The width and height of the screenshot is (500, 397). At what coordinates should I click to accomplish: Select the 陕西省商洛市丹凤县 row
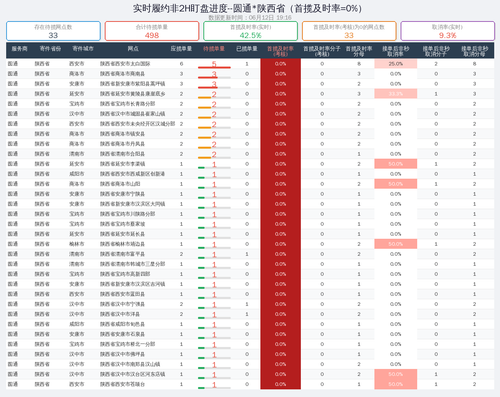pos(250,144)
